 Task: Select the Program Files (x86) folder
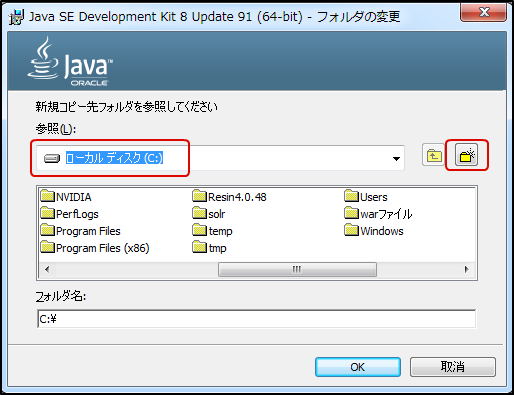pos(95,248)
